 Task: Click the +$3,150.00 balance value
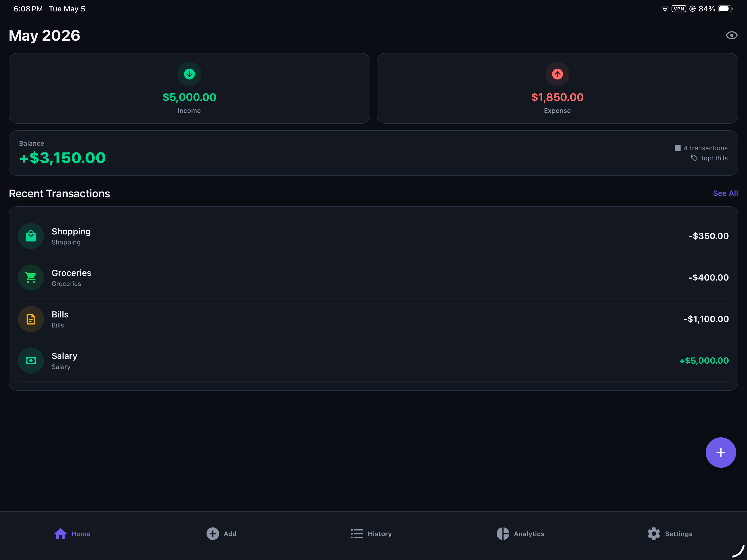click(x=62, y=158)
